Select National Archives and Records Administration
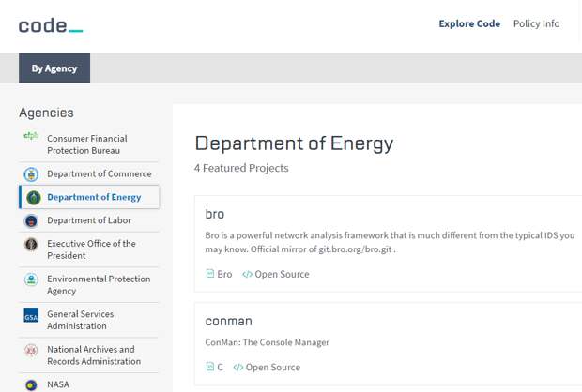Image resolution: width=582 pixels, height=392 pixels. (89, 355)
